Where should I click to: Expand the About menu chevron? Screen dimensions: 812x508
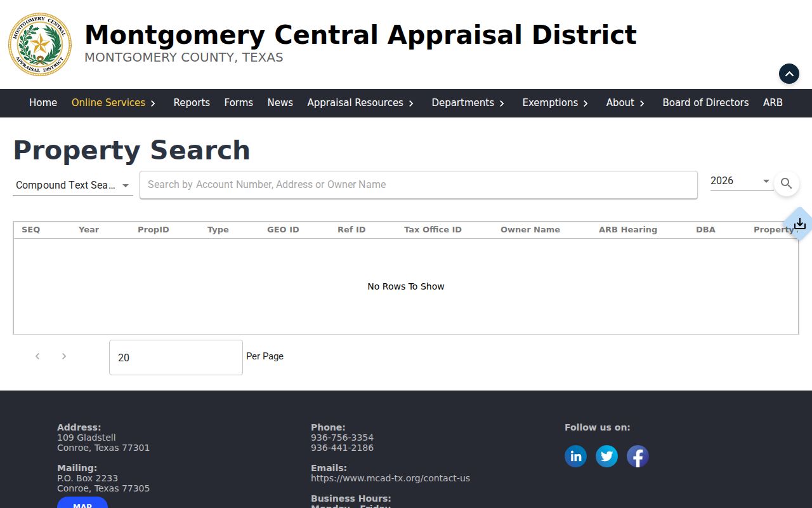642,103
